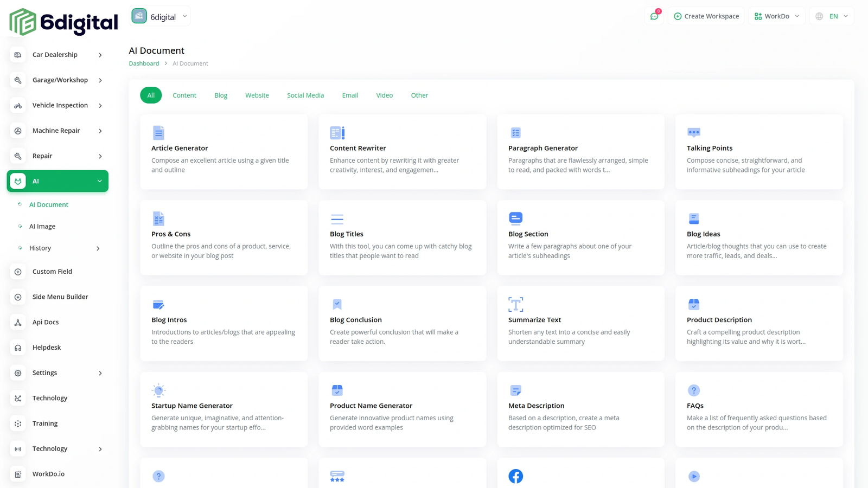Viewport: 868px width, 488px height.
Task: Expand the Technology menu with chevron
Action: tap(58, 449)
